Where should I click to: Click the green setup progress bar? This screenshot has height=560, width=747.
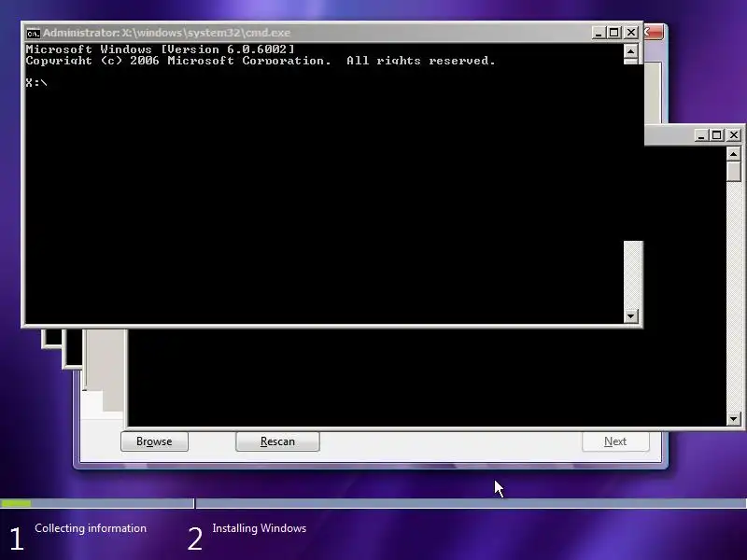[x=16, y=503]
